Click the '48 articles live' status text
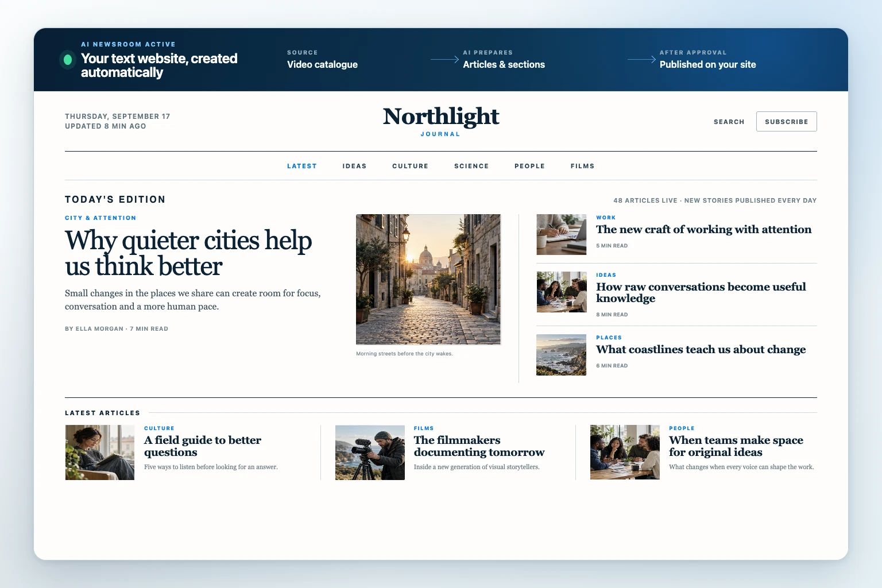Image resolution: width=882 pixels, height=588 pixels. coord(645,200)
